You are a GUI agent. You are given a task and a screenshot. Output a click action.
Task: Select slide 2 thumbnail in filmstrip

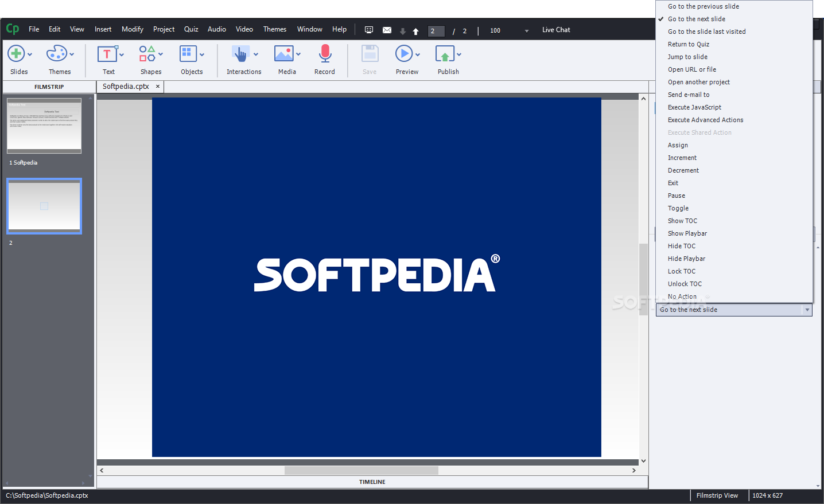(44, 206)
